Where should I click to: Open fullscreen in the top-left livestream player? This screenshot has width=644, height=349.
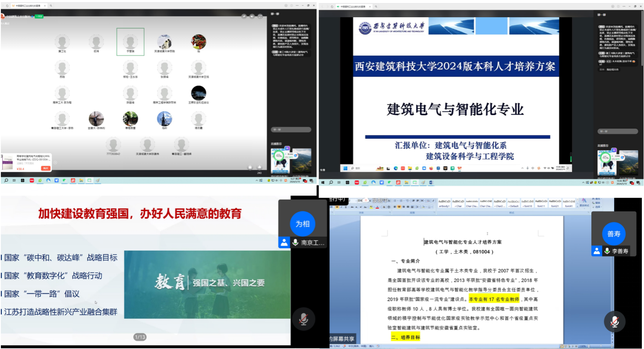point(260,16)
